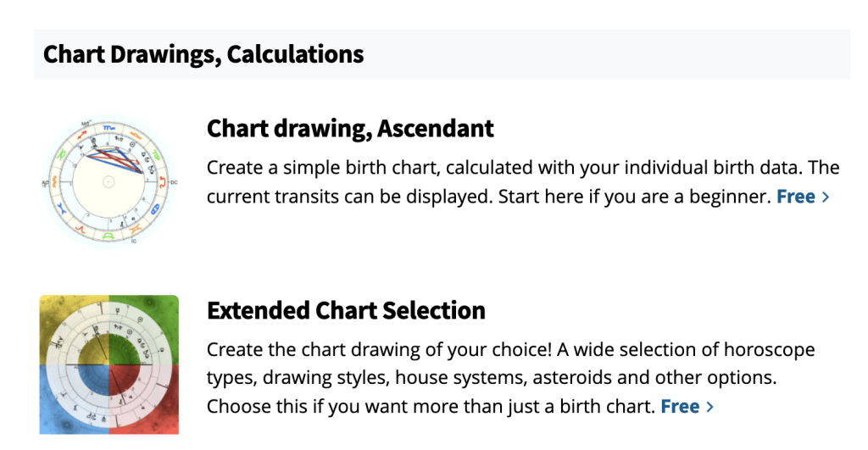Click Free link for Extended Chart Selection
The width and height of the screenshot is (868, 450).
(x=680, y=407)
